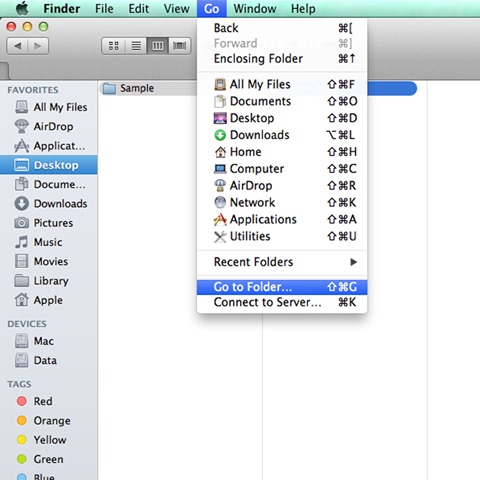Choose Go to Folder… menu item
Image resolution: width=480 pixels, height=480 pixels.
click(x=282, y=287)
